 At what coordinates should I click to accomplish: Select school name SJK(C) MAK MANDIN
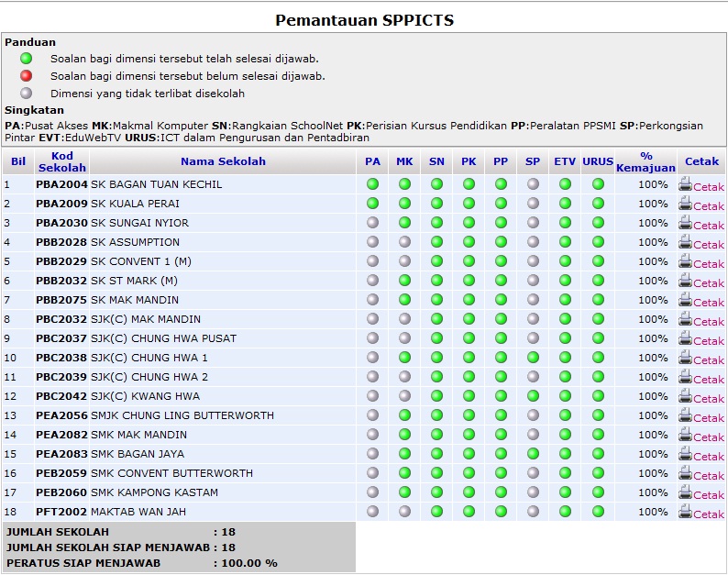pyautogui.click(x=146, y=319)
